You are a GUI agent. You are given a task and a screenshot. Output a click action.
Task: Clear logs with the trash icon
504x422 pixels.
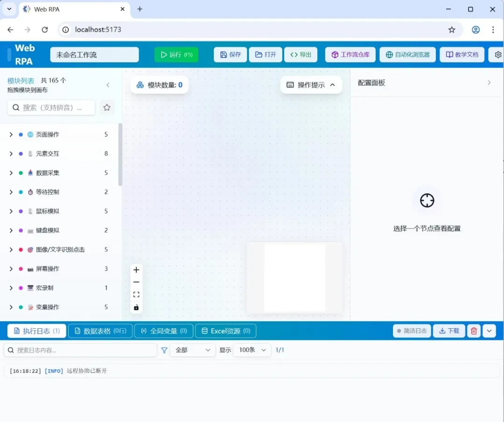coord(474,331)
